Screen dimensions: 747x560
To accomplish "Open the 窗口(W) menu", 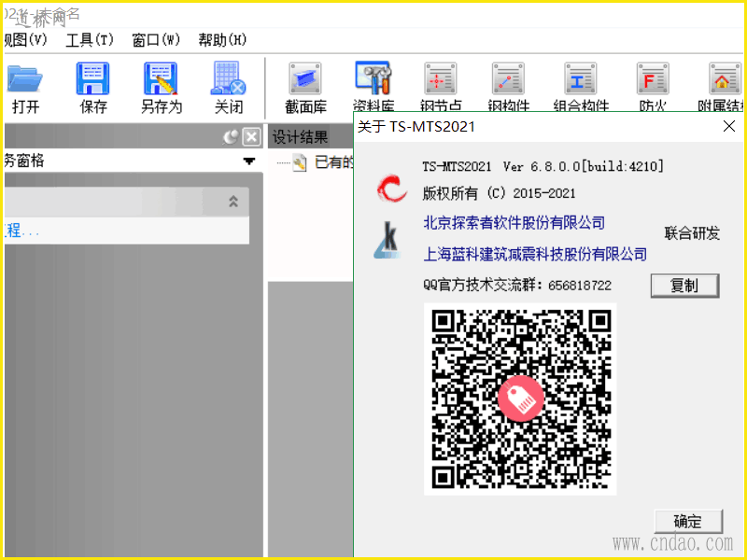I will pyautogui.click(x=156, y=39).
